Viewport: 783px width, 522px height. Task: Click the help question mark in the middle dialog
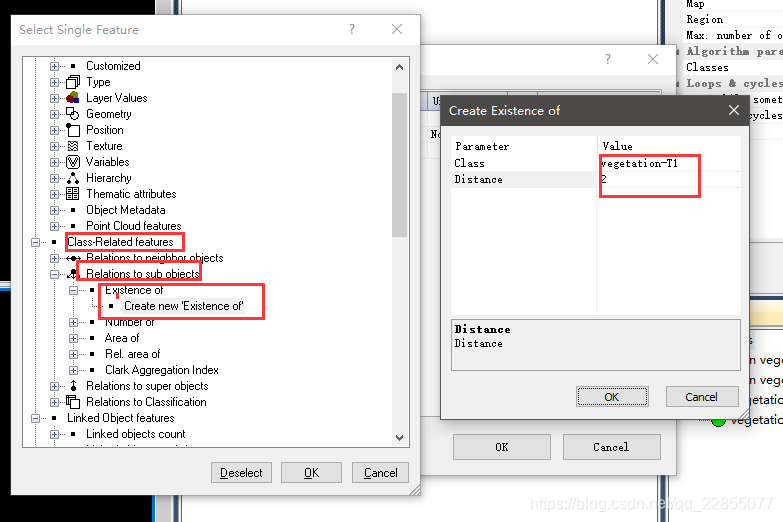(608, 59)
